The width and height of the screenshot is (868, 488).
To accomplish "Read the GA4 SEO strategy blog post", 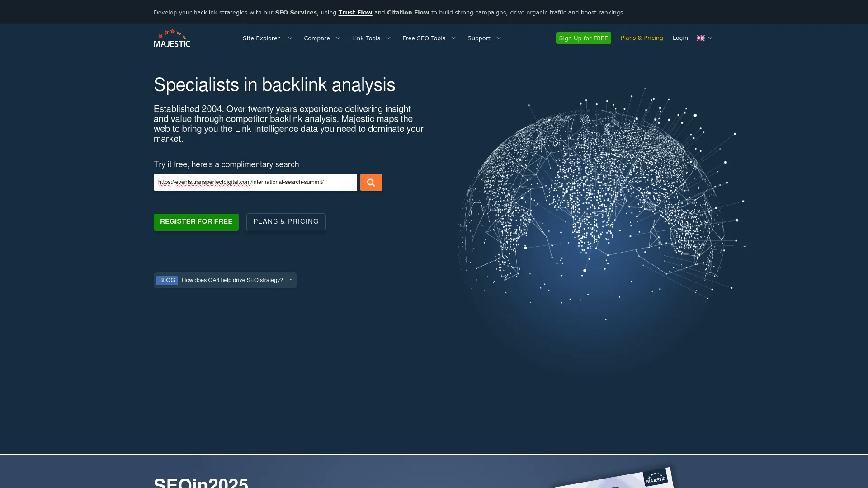I will (232, 280).
